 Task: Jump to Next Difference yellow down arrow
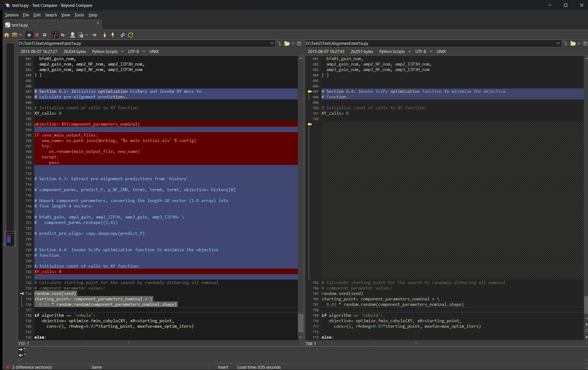click(x=105, y=35)
